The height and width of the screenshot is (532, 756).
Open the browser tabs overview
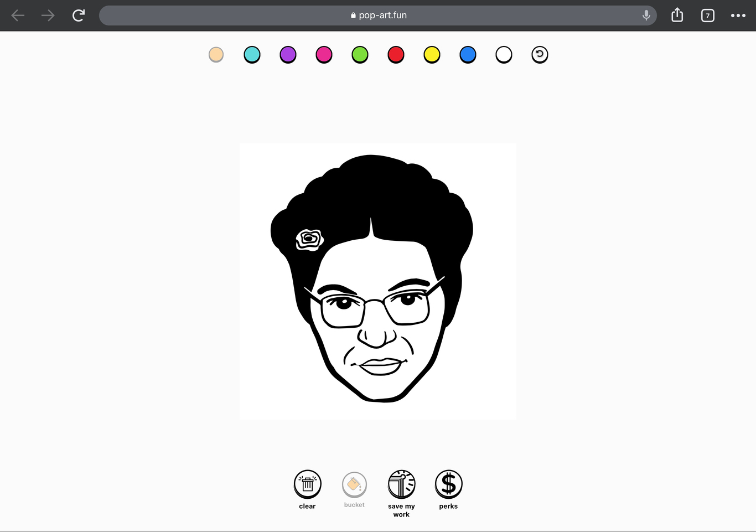pos(707,15)
